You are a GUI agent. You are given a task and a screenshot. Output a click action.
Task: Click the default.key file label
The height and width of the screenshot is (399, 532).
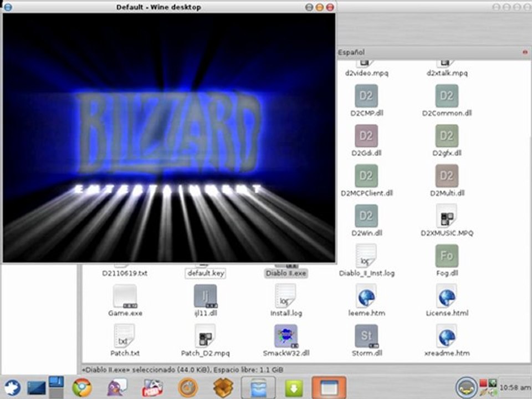pyautogui.click(x=205, y=273)
